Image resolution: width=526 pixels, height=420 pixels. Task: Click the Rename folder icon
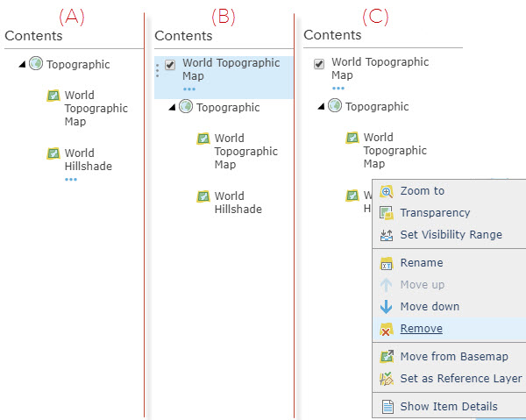coord(387,263)
